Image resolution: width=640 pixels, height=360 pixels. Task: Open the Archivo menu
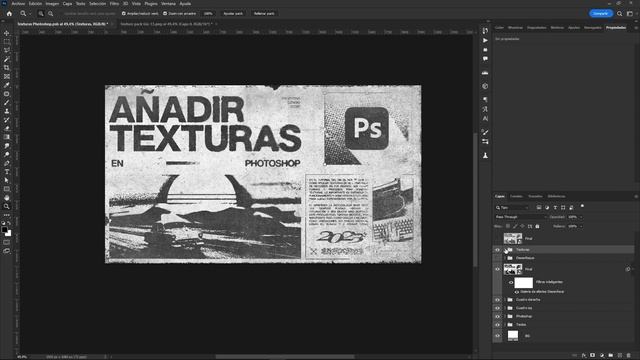(18, 4)
